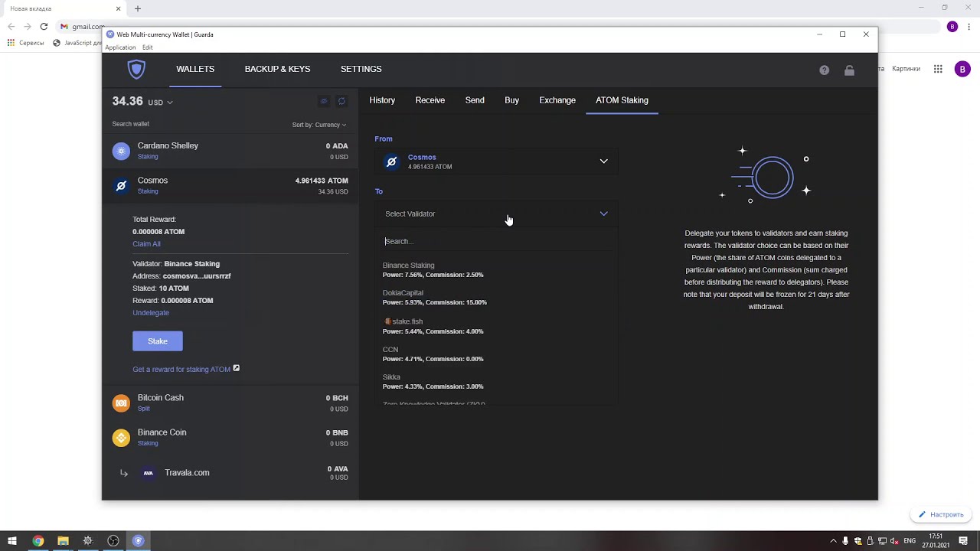Lock the wallet with padlock icon
The image size is (980, 551).
coord(849,70)
